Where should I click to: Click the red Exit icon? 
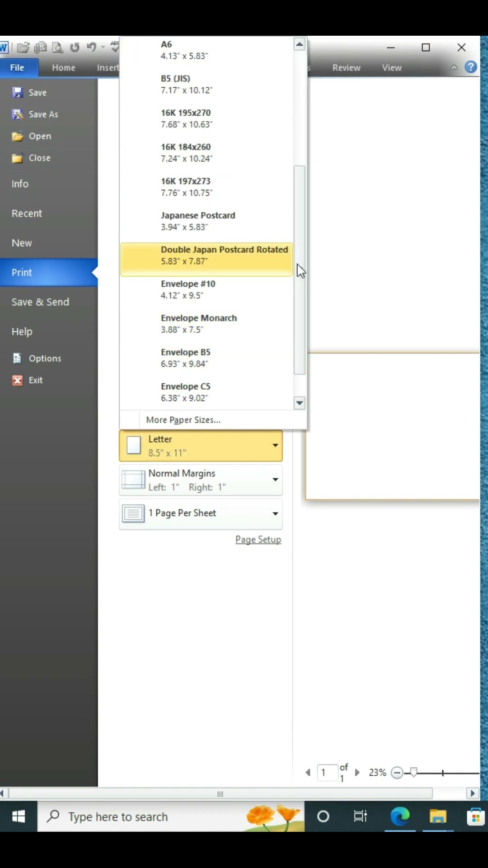18,380
